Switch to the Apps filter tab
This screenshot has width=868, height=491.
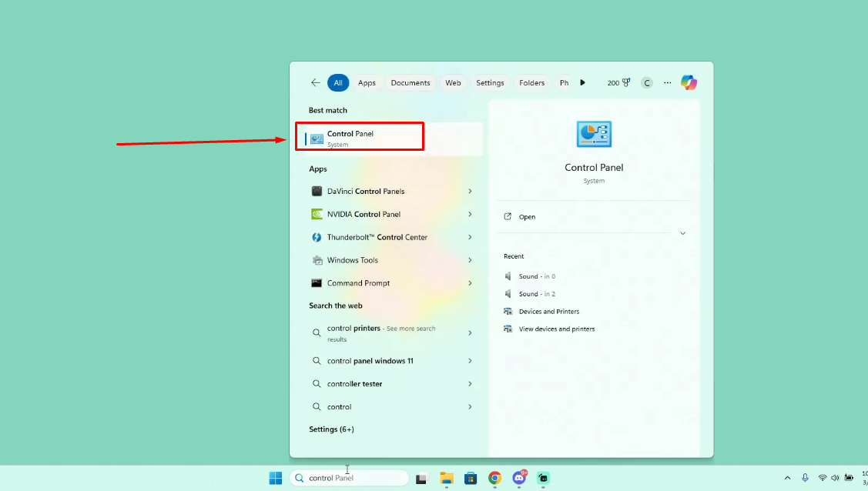pyautogui.click(x=367, y=83)
